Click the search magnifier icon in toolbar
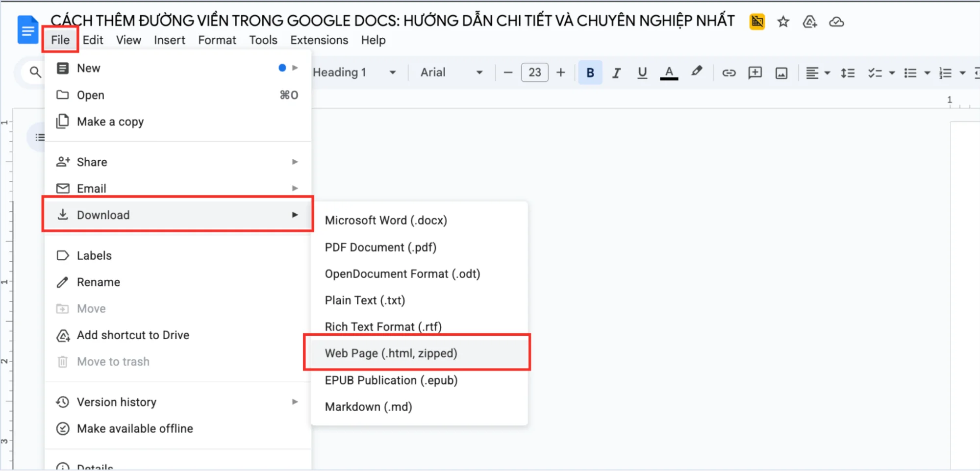 click(35, 73)
